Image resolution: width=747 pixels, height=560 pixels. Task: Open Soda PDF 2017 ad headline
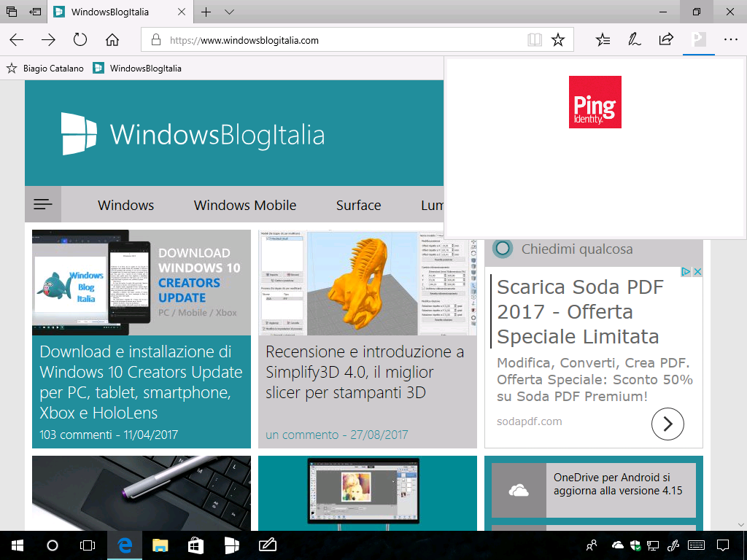[x=580, y=312]
